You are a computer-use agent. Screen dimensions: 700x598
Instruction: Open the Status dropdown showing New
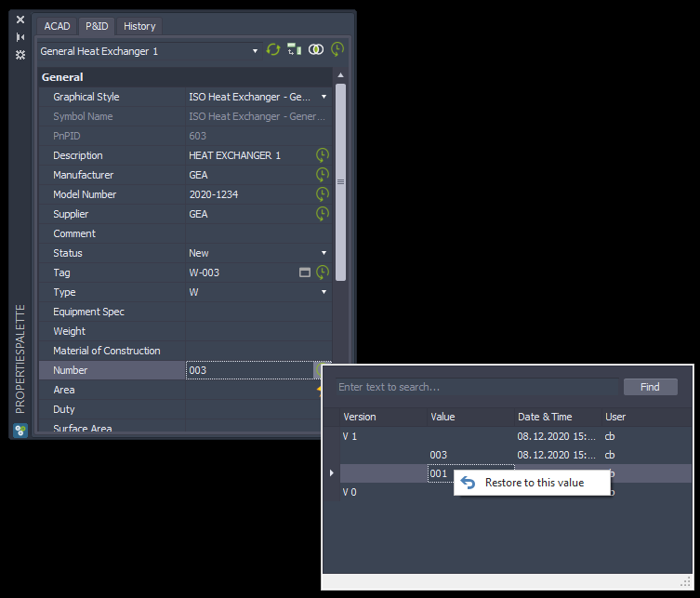[324, 253]
